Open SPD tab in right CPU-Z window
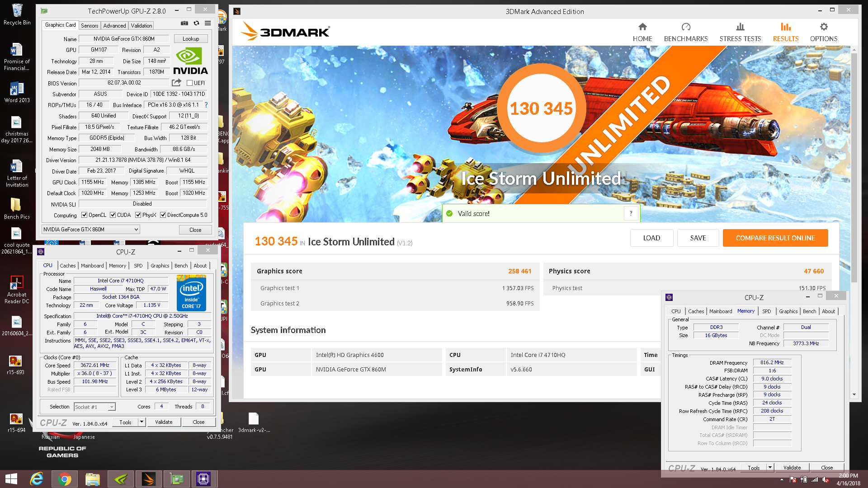Screen dimensions: 868x488 (767, 311)
